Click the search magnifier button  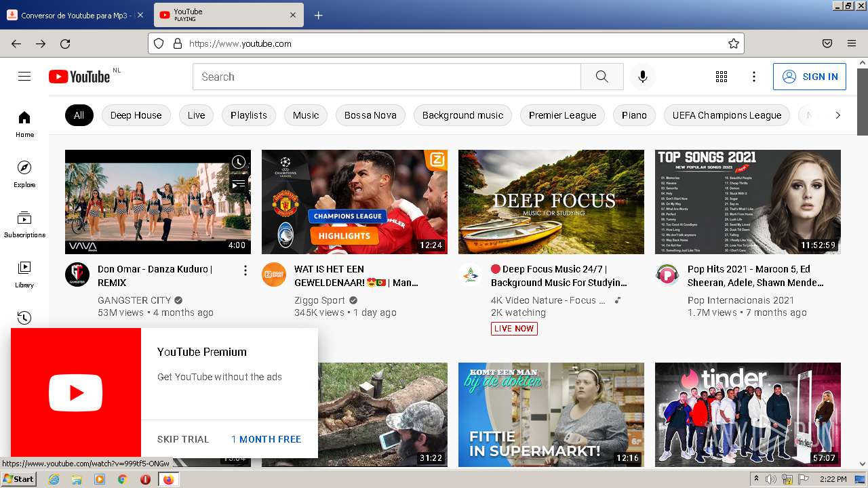(602, 77)
